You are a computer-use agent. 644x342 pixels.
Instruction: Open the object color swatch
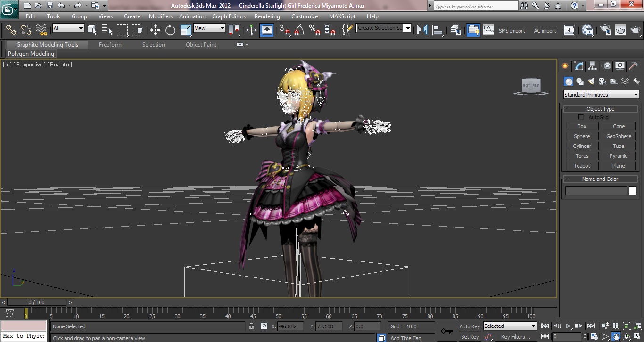633,191
